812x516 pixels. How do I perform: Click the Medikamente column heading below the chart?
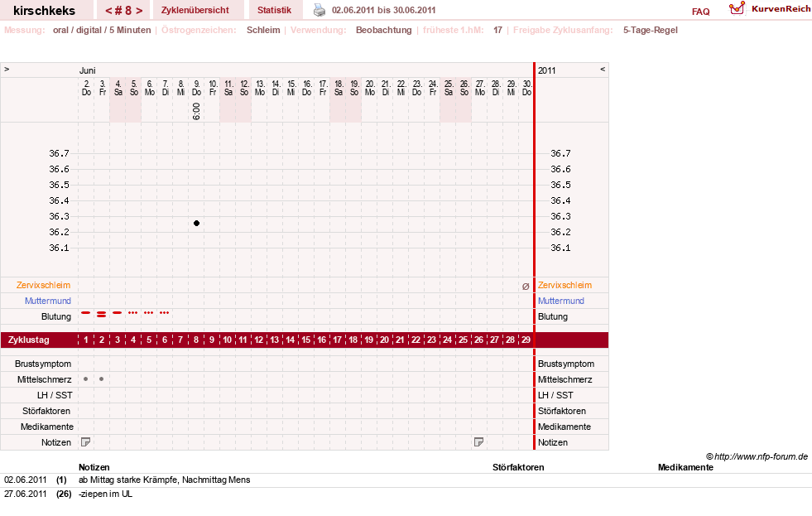(685, 467)
